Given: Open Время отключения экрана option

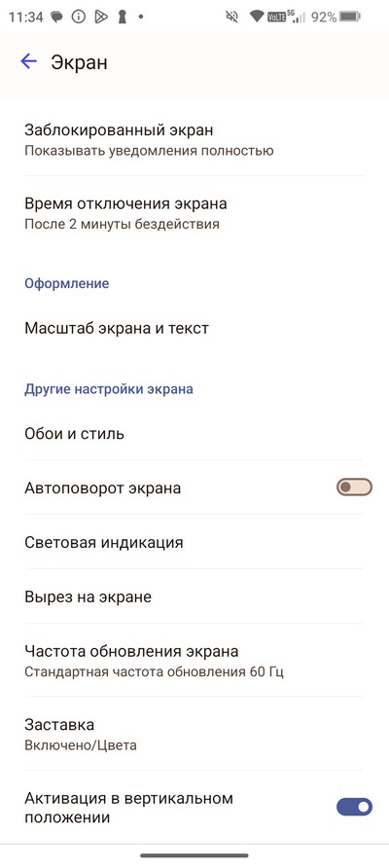Looking at the screenshot, I should pos(194,213).
